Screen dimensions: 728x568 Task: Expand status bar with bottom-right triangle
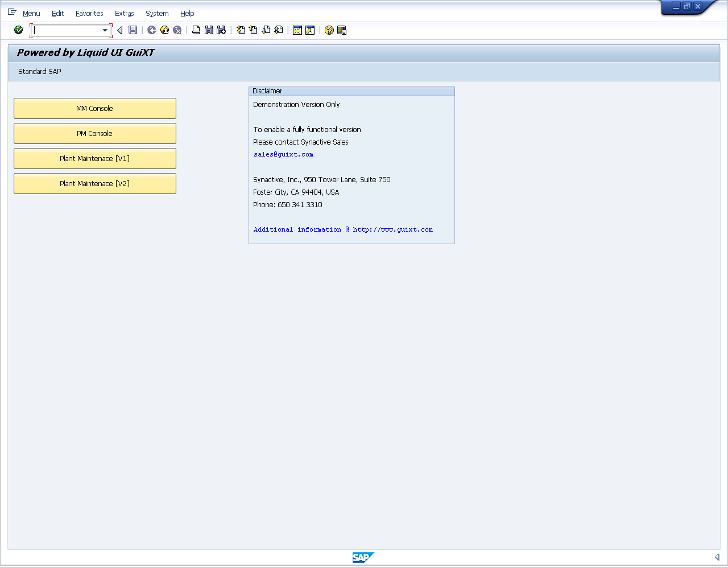point(717,557)
